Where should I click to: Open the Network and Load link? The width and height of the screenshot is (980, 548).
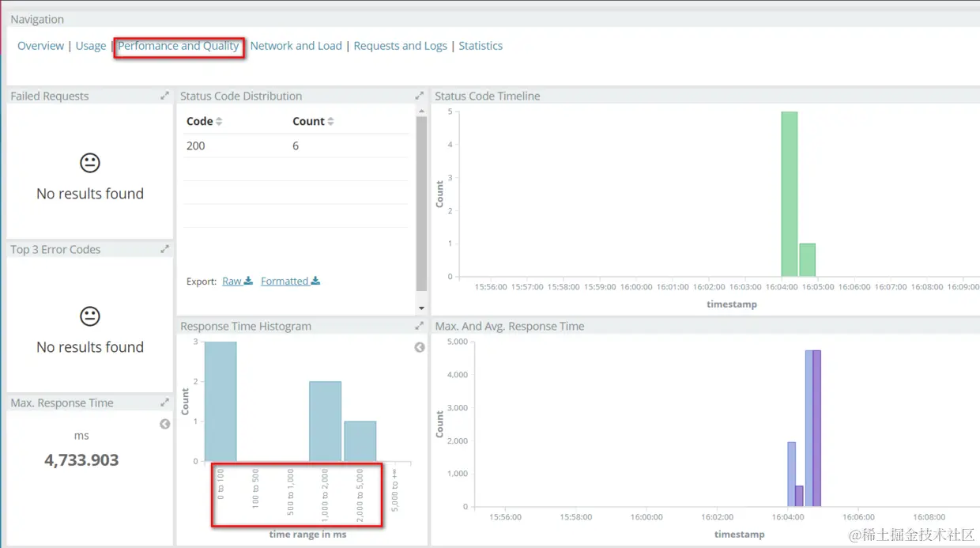pos(296,45)
